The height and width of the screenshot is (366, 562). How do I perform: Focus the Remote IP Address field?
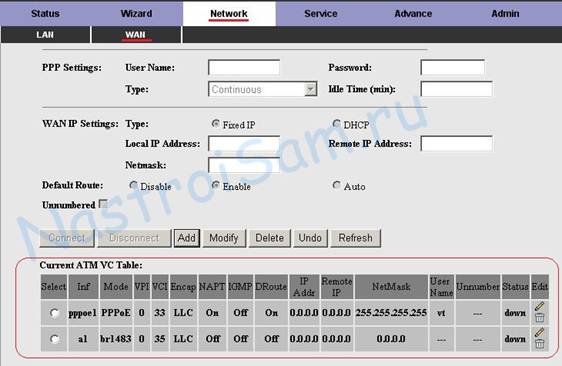click(x=457, y=143)
